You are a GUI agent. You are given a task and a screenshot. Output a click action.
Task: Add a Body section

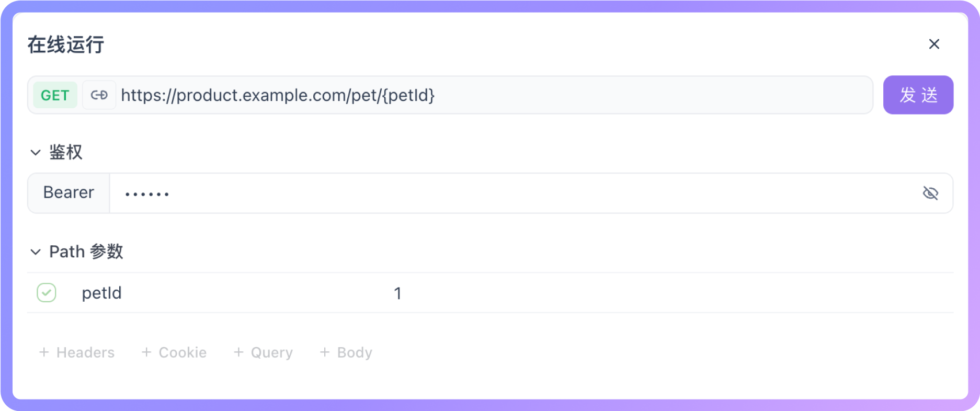pyautogui.click(x=346, y=352)
